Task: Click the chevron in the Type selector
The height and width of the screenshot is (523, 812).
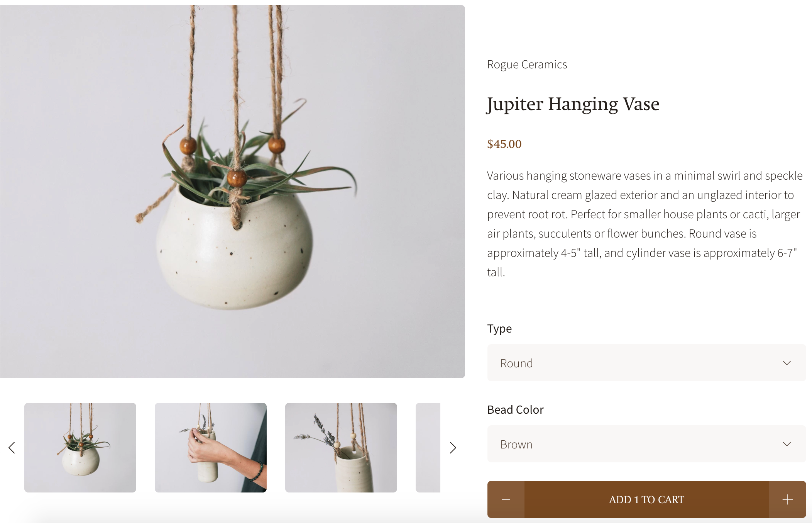Action: (787, 363)
